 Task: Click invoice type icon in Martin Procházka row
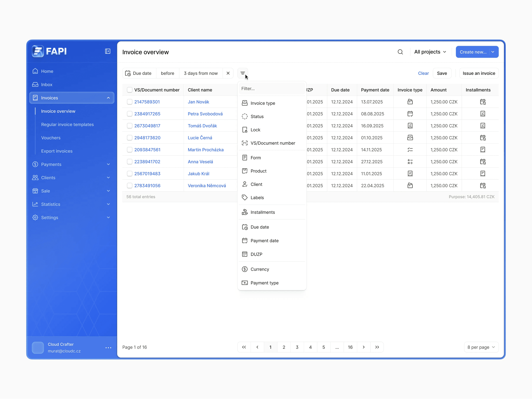(410, 150)
